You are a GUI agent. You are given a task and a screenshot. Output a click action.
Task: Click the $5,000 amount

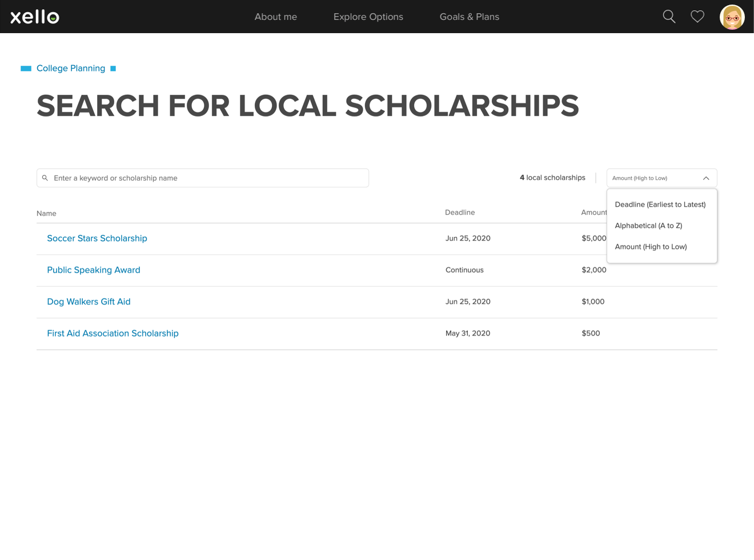pyautogui.click(x=594, y=238)
